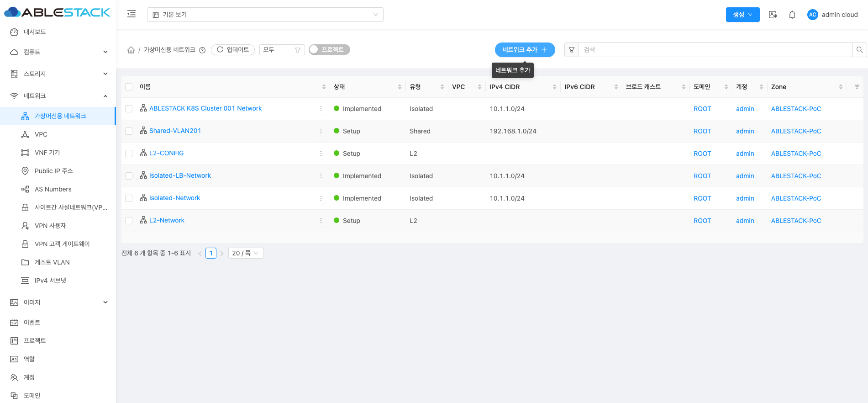Viewport: 868px width, 403px height.
Task: Open the 기본 보기 view dropdown
Action: (265, 15)
